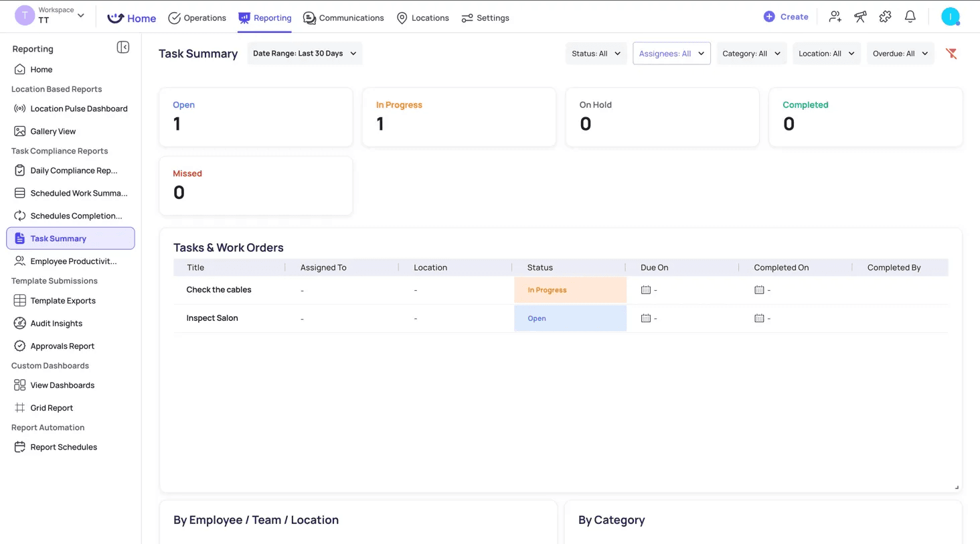Click the Template Exports table icon
The height and width of the screenshot is (544, 980).
pyautogui.click(x=20, y=301)
